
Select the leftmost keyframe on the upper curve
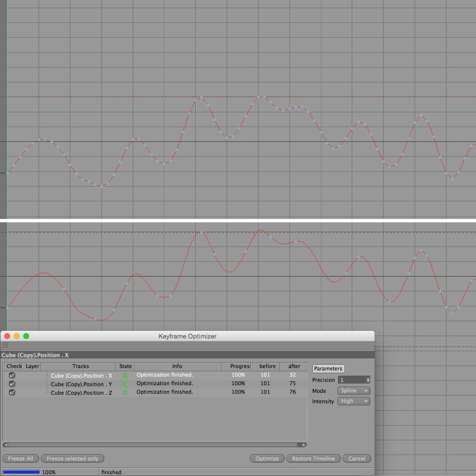[x=7, y=173]
